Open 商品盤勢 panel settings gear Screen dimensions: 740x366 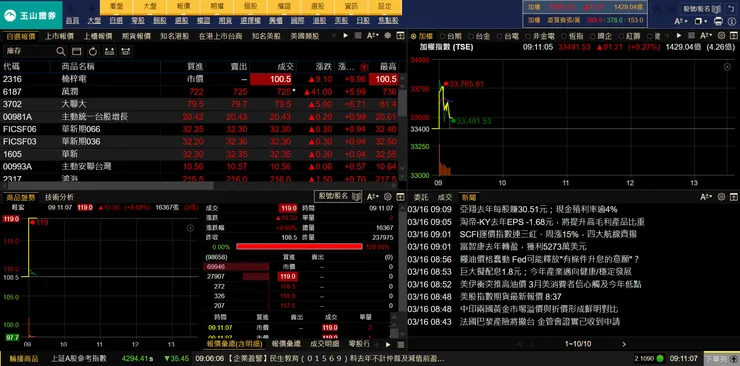click(x=388, y=197)
